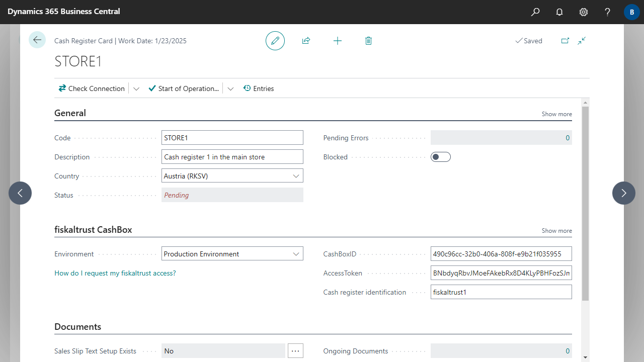Click the Description input field
This screenshot has height=362, width=644.
[232, 157]
